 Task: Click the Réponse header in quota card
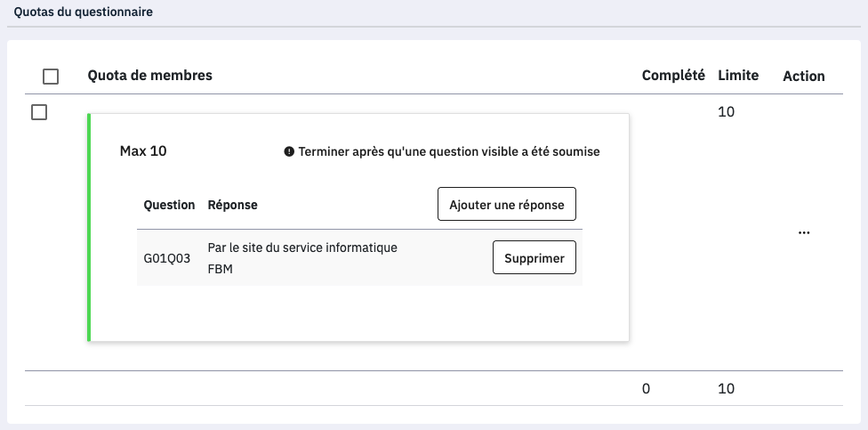point(232,205)
